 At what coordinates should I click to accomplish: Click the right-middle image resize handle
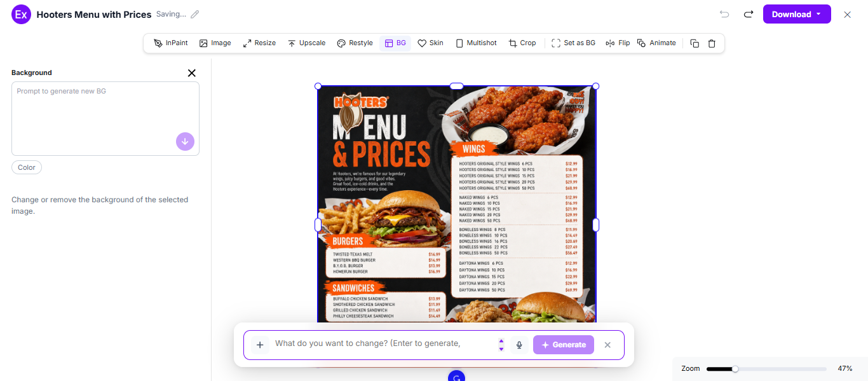point(595,225)
